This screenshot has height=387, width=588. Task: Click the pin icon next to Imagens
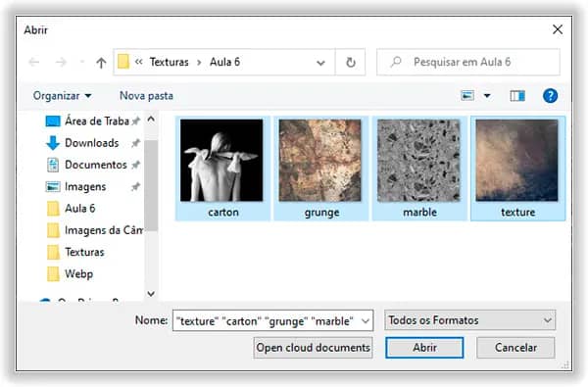click(x=135, y=186)
